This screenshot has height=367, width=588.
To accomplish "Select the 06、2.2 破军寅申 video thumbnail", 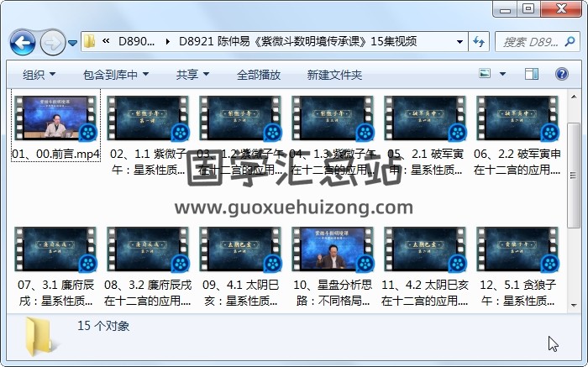I will (518, 118).
